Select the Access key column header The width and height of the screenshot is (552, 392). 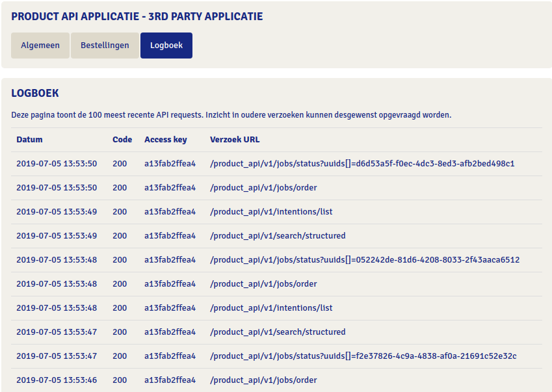coord(165,140)
